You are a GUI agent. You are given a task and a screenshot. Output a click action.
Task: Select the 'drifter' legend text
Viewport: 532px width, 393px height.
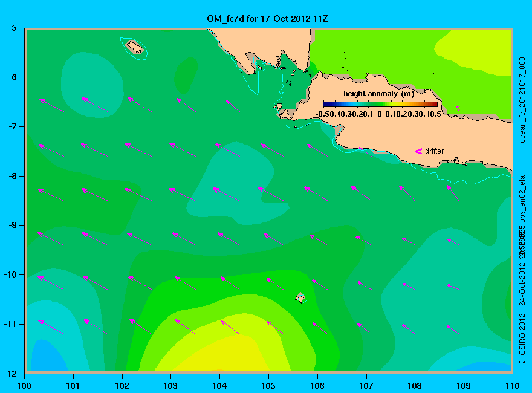click(x=434, y=151)
